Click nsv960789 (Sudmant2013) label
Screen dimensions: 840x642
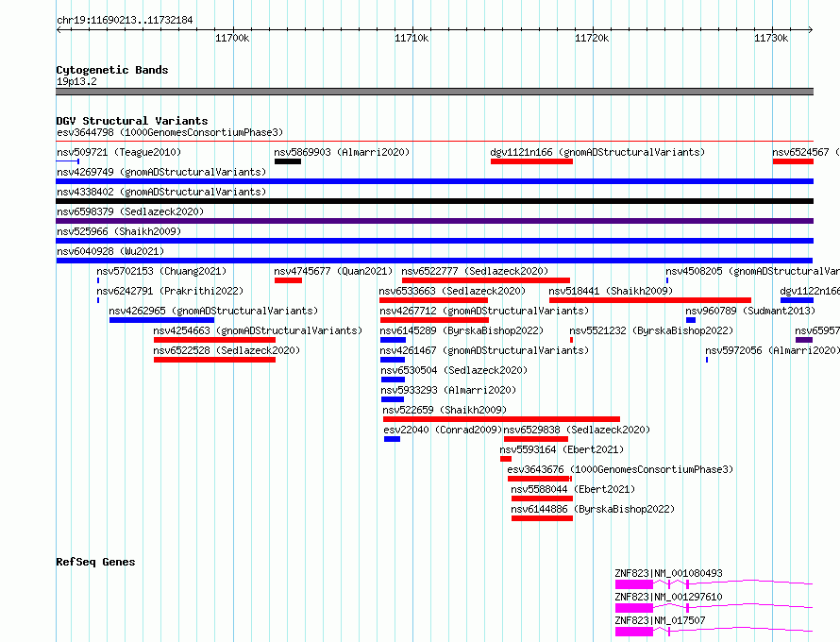click(750, 311)
